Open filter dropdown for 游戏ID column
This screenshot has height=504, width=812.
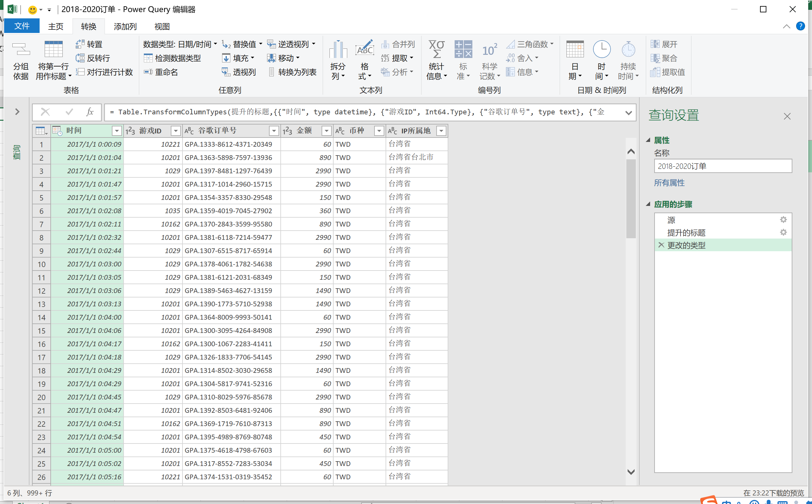(x=176, y=131)
